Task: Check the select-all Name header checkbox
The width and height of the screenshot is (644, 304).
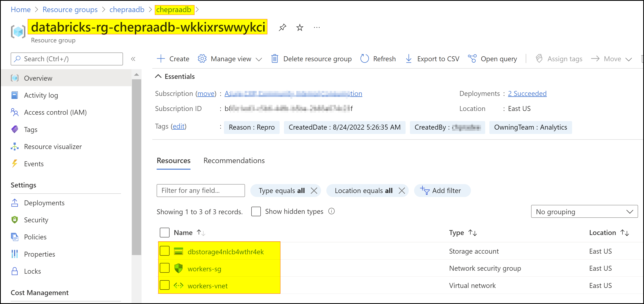Action: coord(165,232)
